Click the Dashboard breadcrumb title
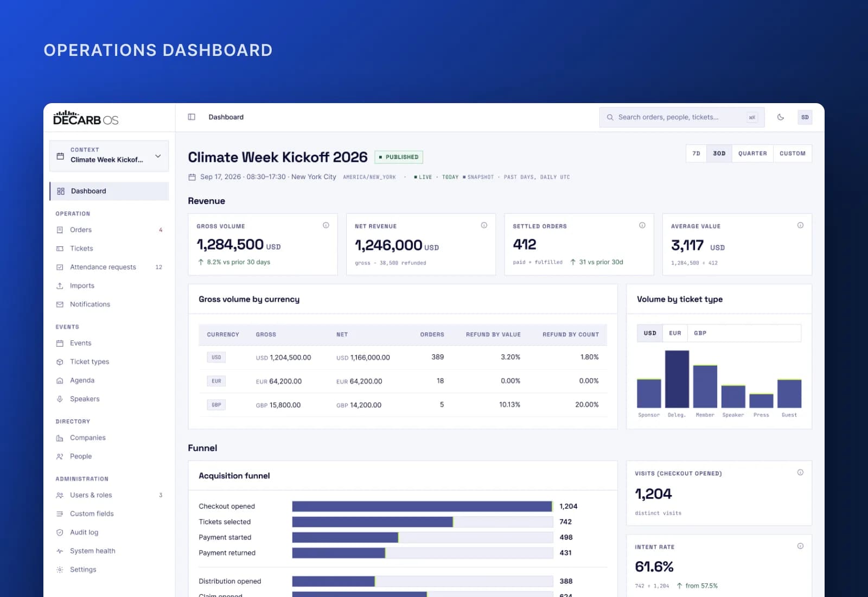The width and height of the screenshot is (868, 597). tap(226, 117)
